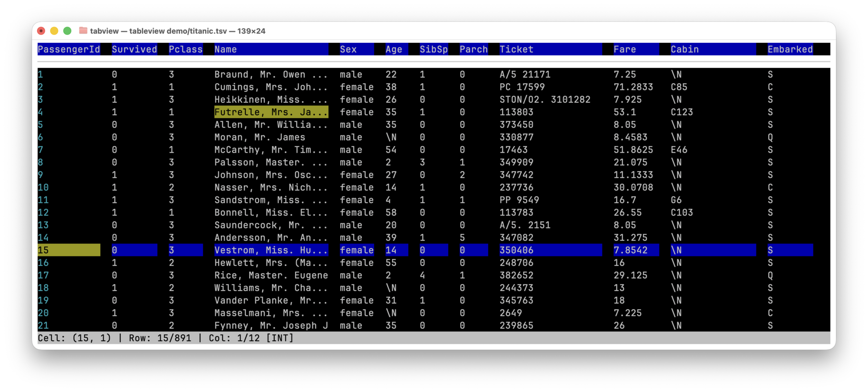Click ticket 382652
The height and width of the screenshot is (392, 868).
pyautogui.click(x=516, y=275)
